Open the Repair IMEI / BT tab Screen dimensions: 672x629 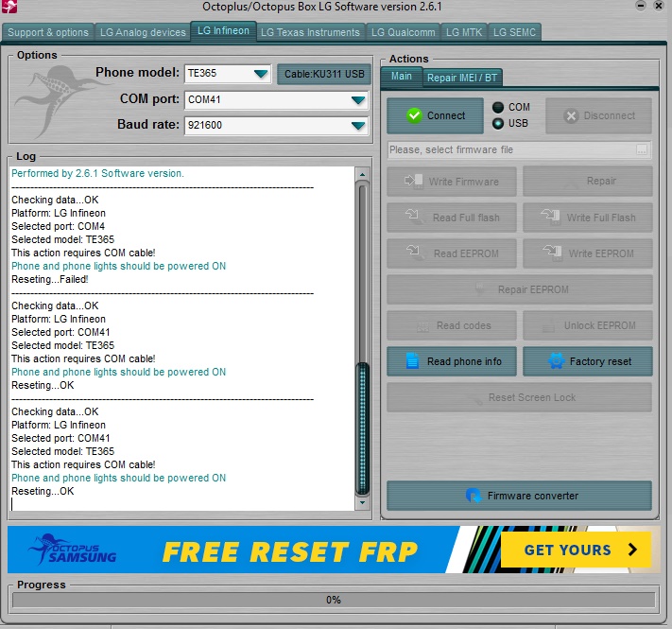(462, 78)
